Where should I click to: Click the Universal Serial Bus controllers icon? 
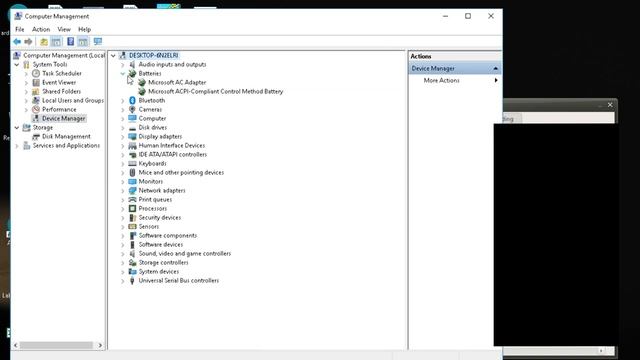click(132, 280)
